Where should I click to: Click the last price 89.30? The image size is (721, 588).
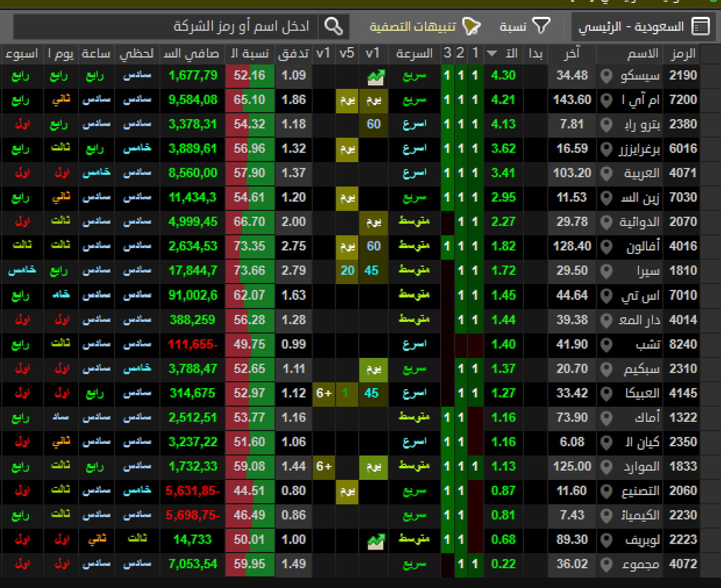click(x=573, y=540)
